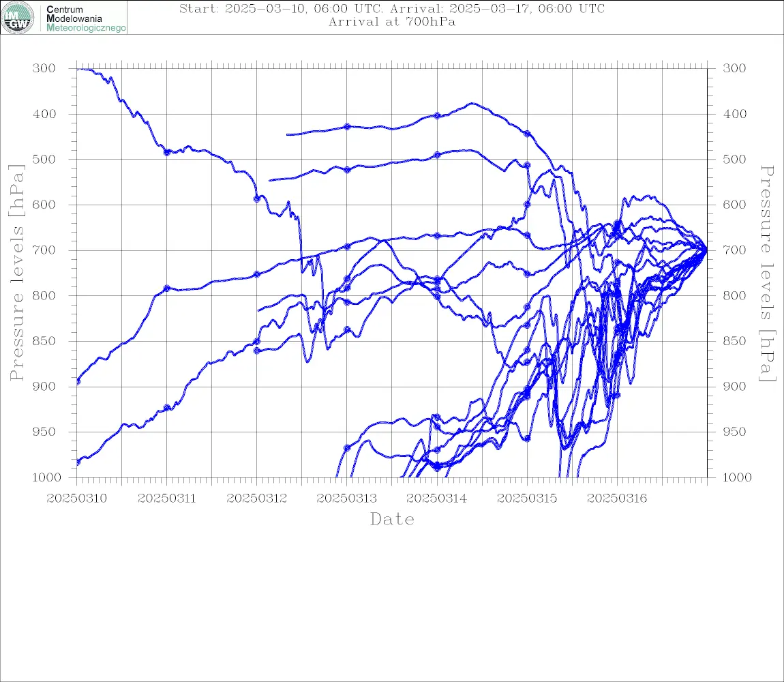784x682 pixels.
Task: Click the left-axis 500 pressure label
Action: click(44, 159)
